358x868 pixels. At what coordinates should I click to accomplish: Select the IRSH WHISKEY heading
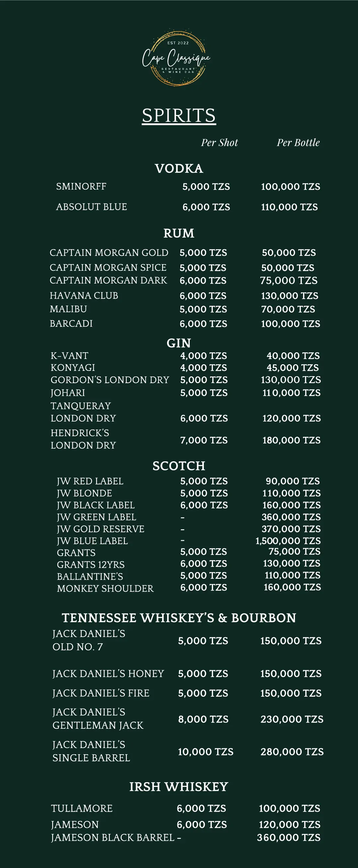tap(179, 787)
